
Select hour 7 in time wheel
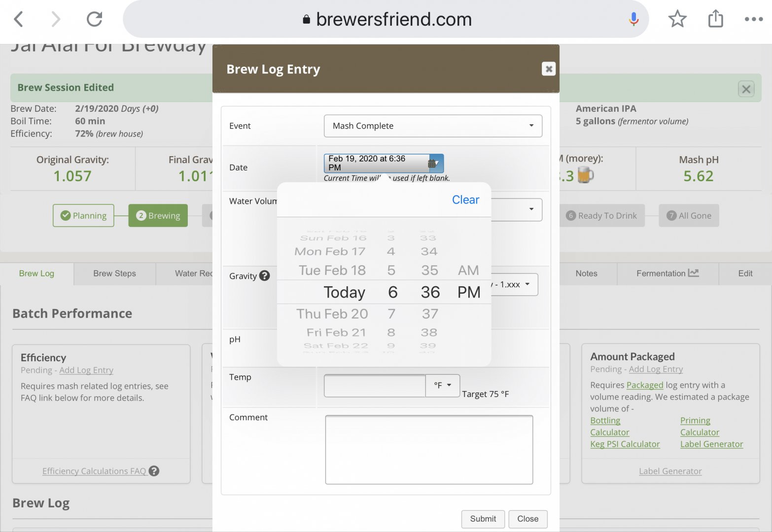pyautogui.click(x=391, y=314)
